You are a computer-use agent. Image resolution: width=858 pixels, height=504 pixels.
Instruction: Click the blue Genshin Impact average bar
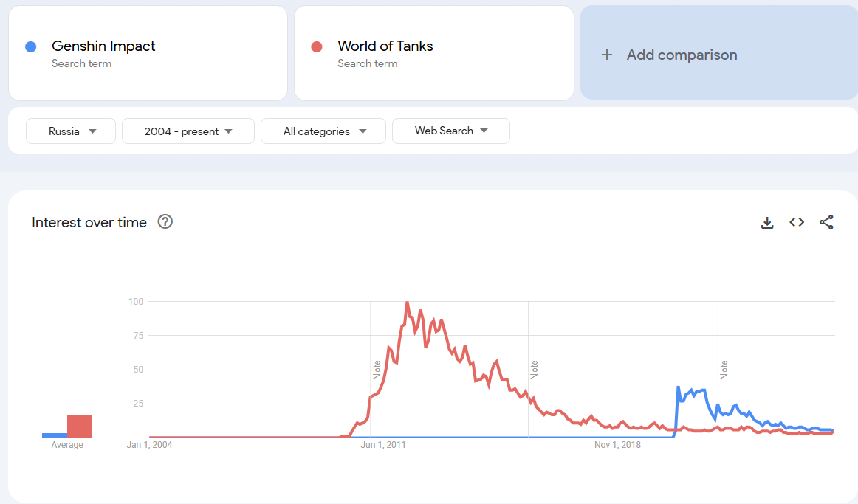(55, 435)
